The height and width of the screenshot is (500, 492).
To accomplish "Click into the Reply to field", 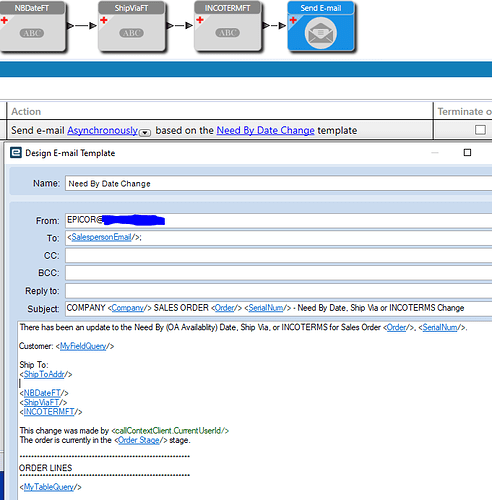I will (x=278, y=291).
